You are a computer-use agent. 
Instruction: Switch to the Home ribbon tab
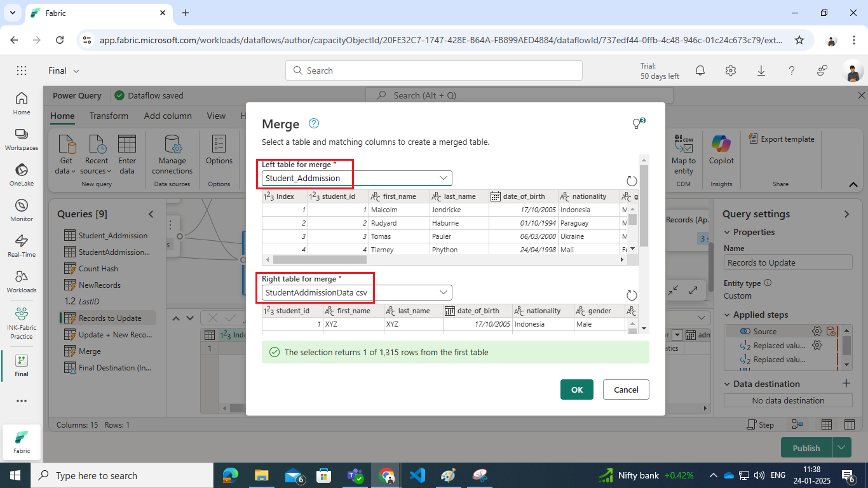point(62,116)
